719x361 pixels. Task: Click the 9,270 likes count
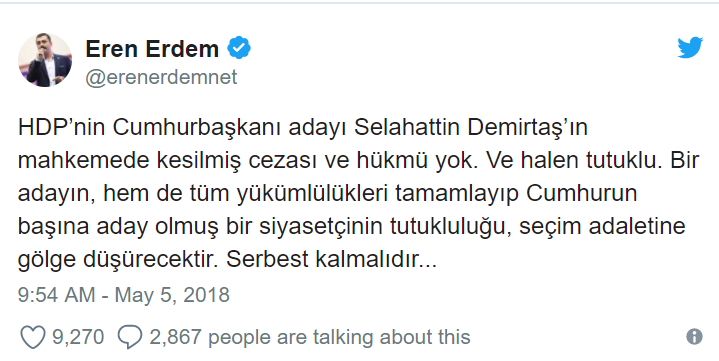pos(78,337)
